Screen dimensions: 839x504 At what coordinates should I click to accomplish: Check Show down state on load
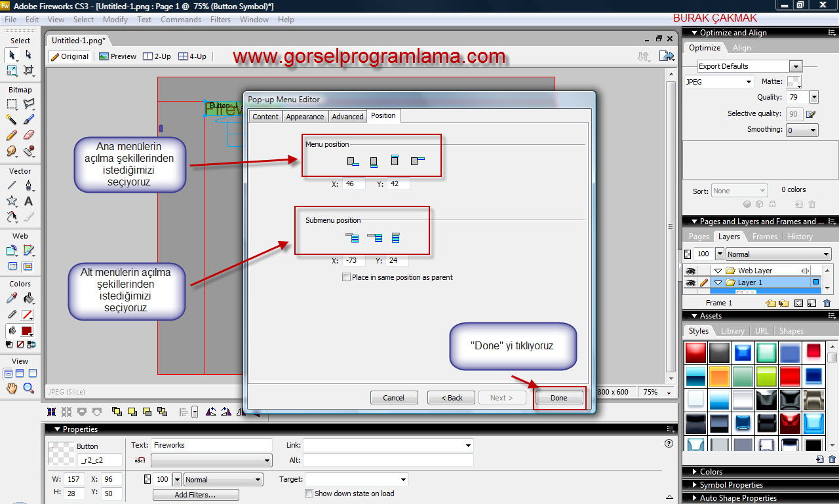coord(309,494)
